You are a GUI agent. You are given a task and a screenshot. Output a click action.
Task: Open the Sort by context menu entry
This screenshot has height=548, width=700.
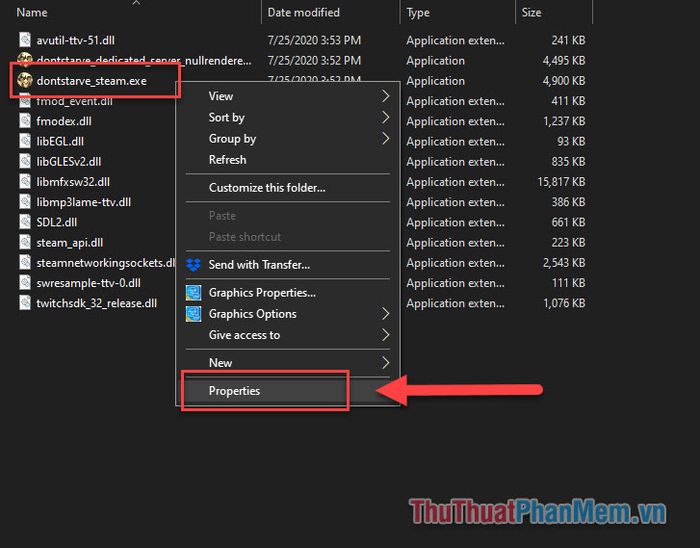tap(288, 117)
